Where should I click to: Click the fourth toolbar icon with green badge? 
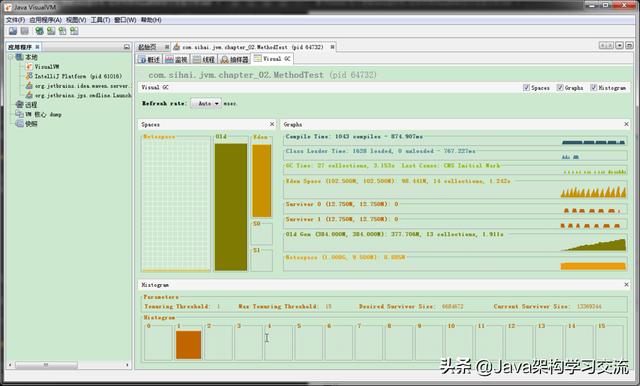[x=51, y=31]
